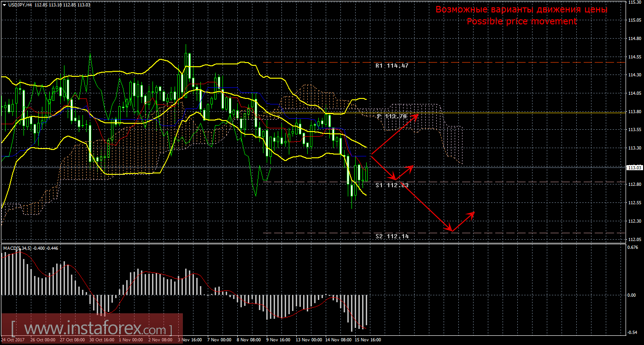Viewport: 644px width, 345px height.
Task: Click the P 113.78 pivot label
Action: click(x=392, y=116)
